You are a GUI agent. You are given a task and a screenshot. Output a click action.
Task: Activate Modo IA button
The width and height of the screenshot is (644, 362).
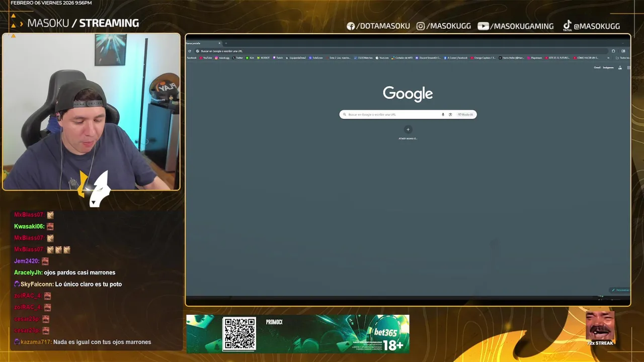465,115
